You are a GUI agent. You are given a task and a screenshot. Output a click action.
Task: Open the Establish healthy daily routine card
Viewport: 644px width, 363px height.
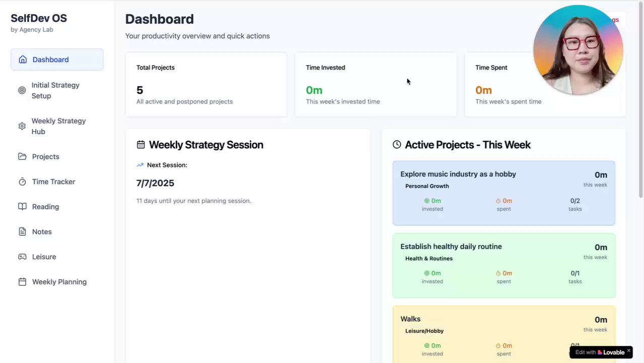pos(503,265)
